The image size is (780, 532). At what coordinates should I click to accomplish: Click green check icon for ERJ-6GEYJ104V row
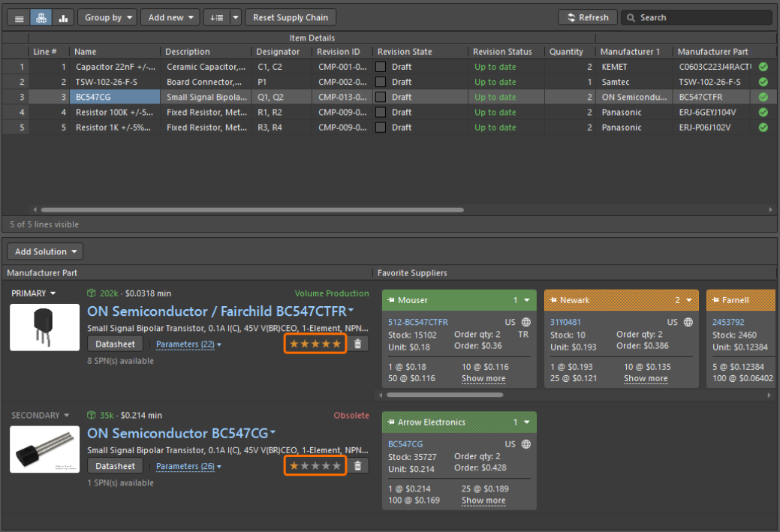tap(763, 113)
